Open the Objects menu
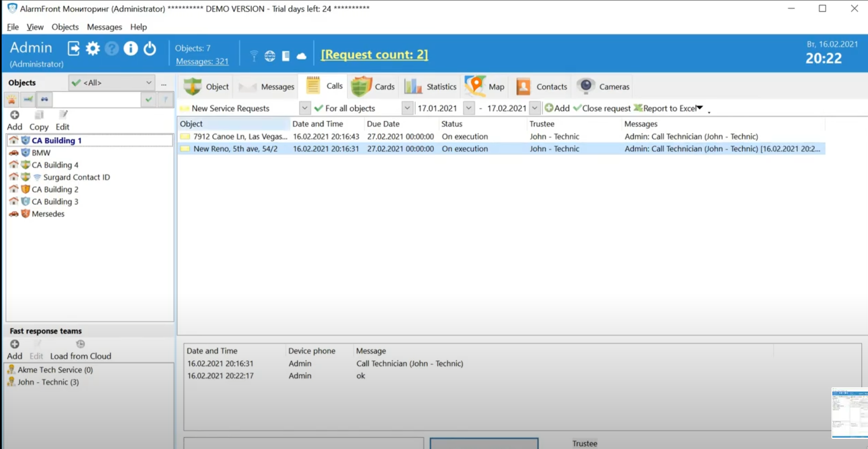Viewport: 868px width, 449px height. click(65, 27)
